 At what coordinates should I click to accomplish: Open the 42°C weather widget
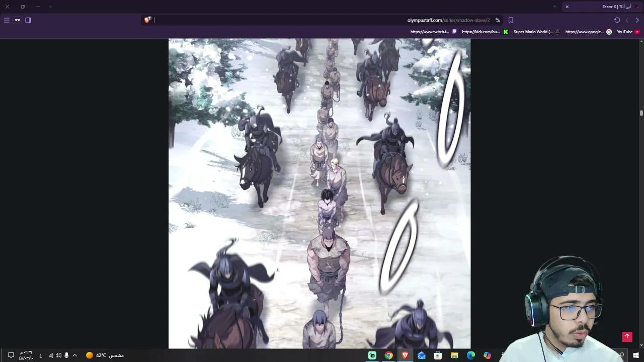[x=105, y=355]
